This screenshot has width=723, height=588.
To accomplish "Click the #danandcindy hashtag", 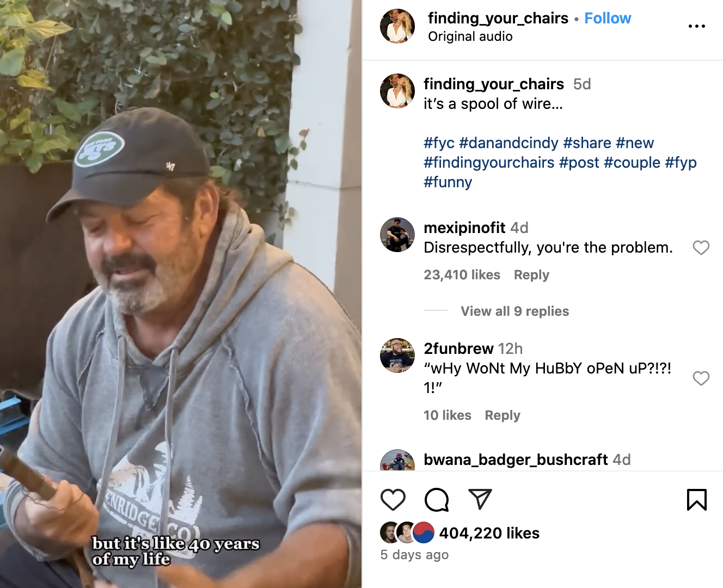I will pyautogui.click(x=508, y=143).
